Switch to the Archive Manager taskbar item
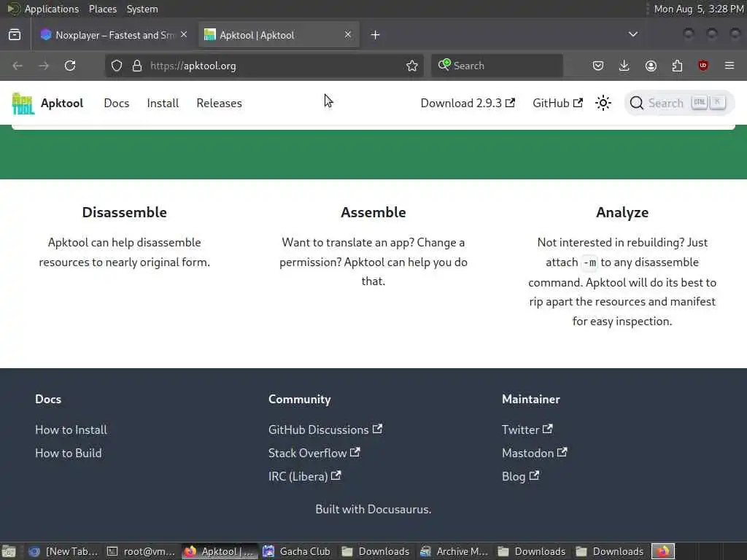 click(x=454, y=551)
